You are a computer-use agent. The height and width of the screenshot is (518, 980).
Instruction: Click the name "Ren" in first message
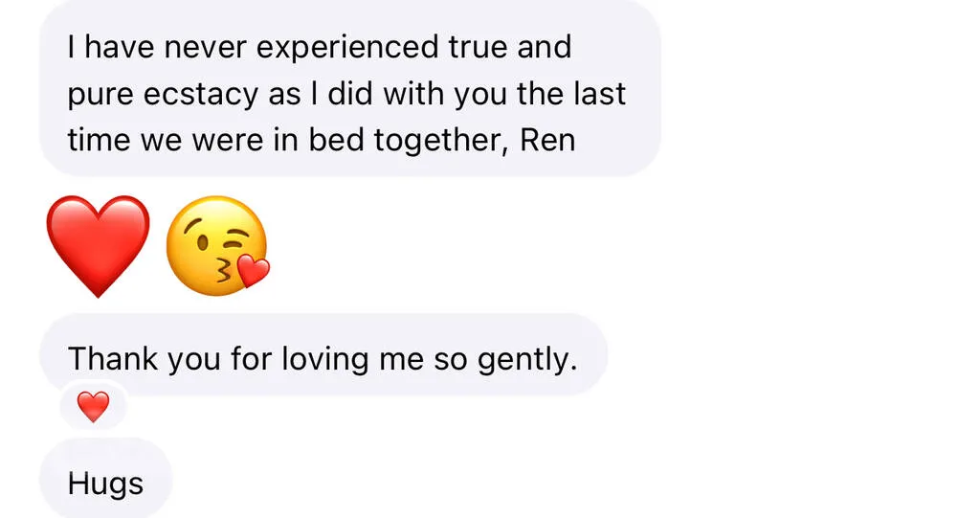547,141
